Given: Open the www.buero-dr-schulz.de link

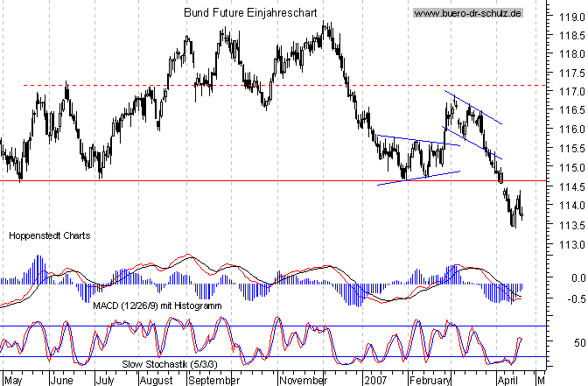Looking at the screenshot, I should coord(467,13).
